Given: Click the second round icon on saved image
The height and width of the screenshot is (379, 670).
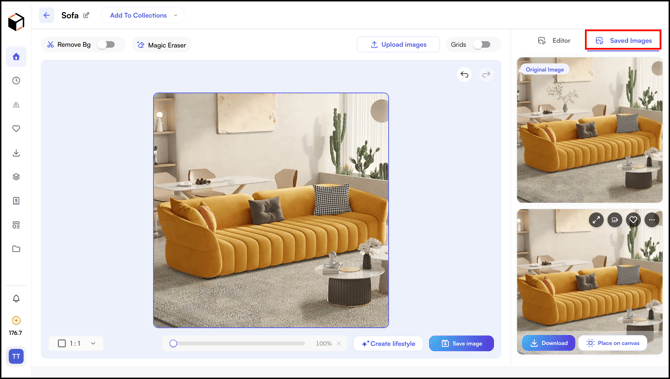Looking at the screenshot, I should [x=615, y=220].
